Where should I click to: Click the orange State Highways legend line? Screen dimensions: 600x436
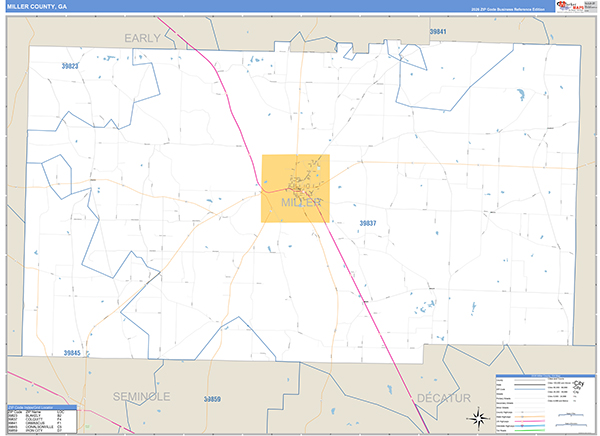coord(530,416)
